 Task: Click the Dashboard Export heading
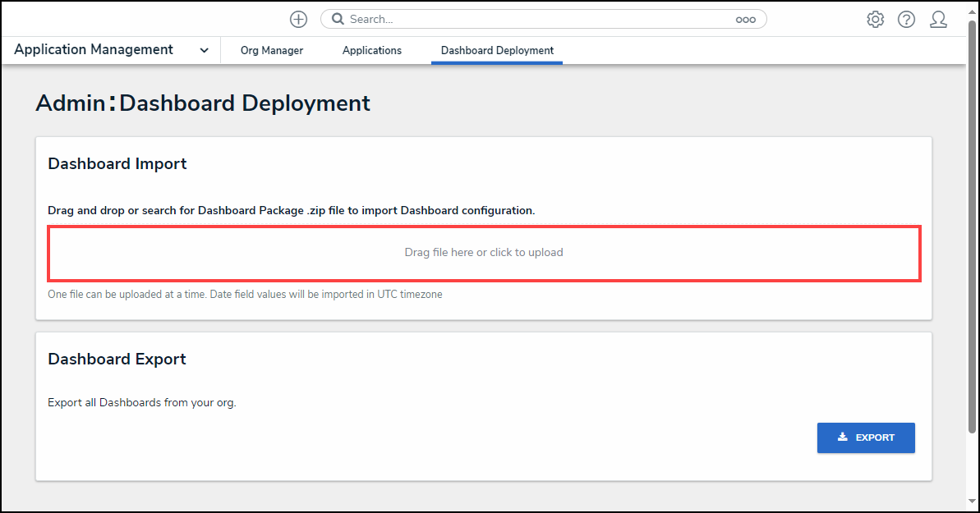click(117, 360)
